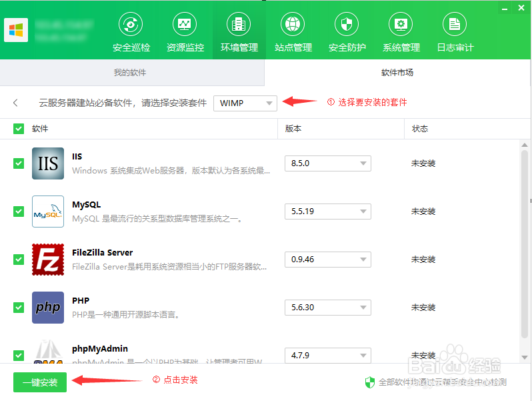Click the 状态 column header
Viewport: 532px width, 401px height.
[x=420, y=129]
